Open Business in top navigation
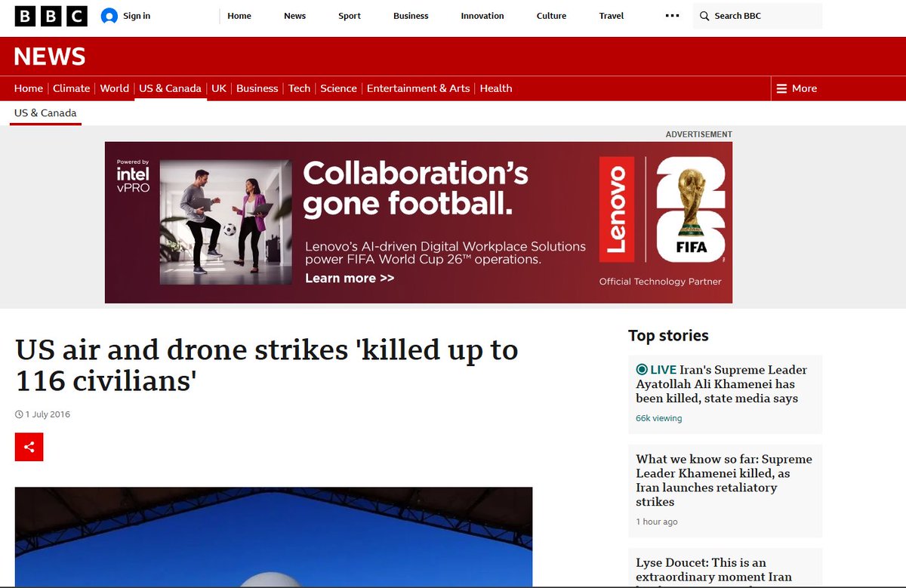The image size is (906, 588). tap(411, 16)
